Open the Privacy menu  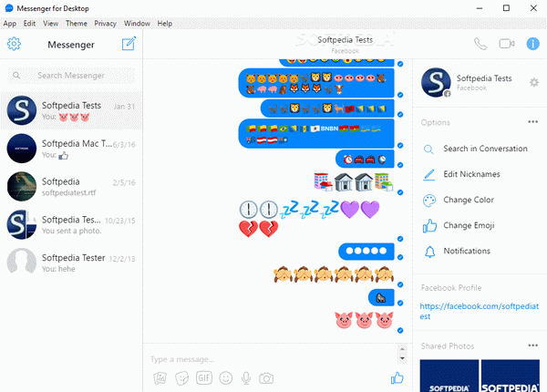[x=105, y=24]
